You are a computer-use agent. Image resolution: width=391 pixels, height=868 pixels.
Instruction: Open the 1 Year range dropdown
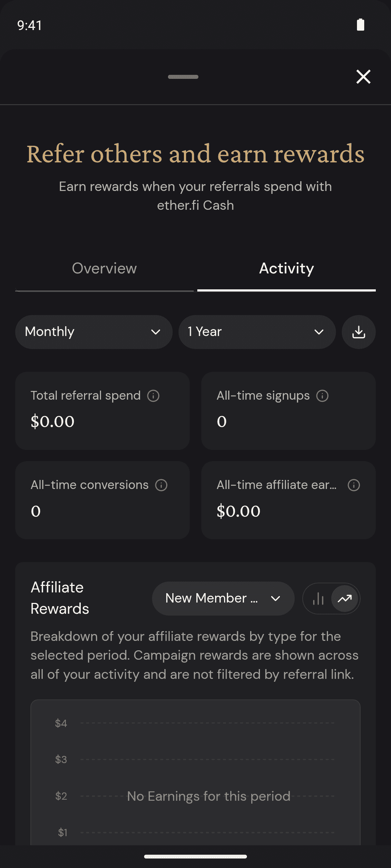(257, 332)
